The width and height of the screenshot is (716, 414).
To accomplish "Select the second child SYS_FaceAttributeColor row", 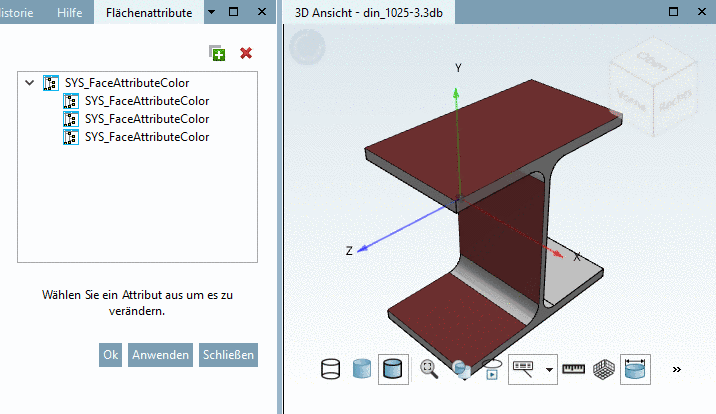I will tap(147, 119).
